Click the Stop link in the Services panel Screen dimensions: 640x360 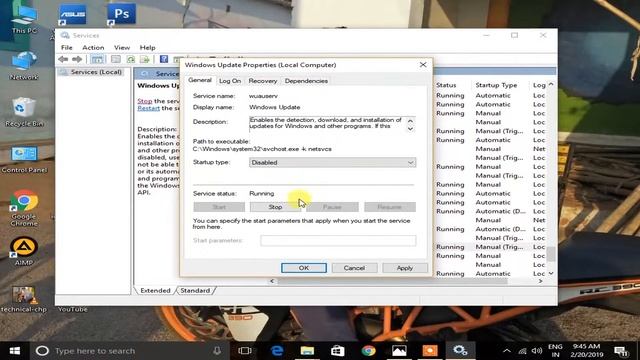click(x=144, y=101)
